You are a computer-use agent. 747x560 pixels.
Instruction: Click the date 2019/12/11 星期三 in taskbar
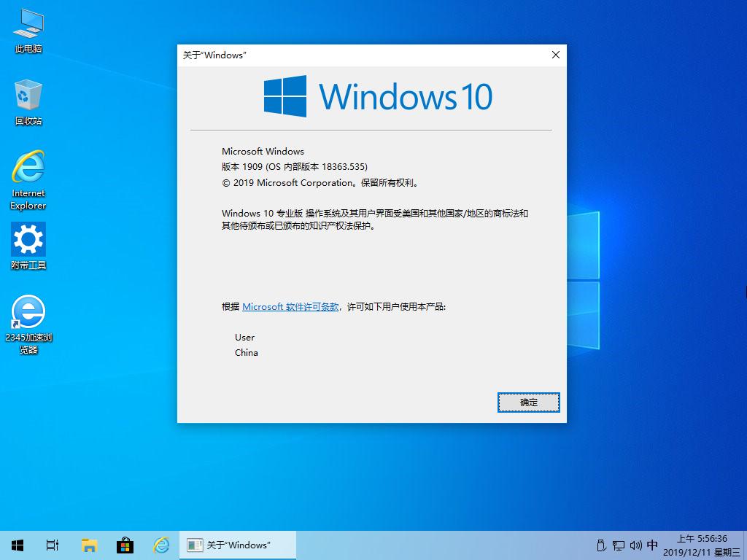click(703, 553)
